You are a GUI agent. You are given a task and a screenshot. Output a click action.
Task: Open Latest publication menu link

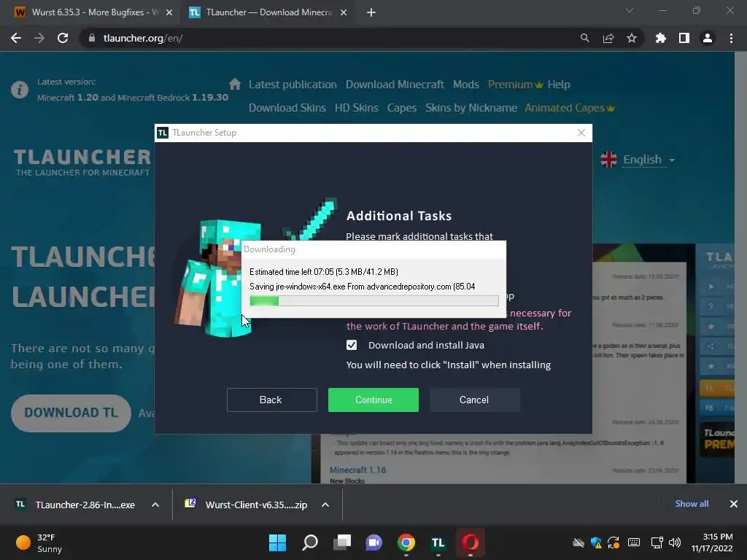point(293,85)
